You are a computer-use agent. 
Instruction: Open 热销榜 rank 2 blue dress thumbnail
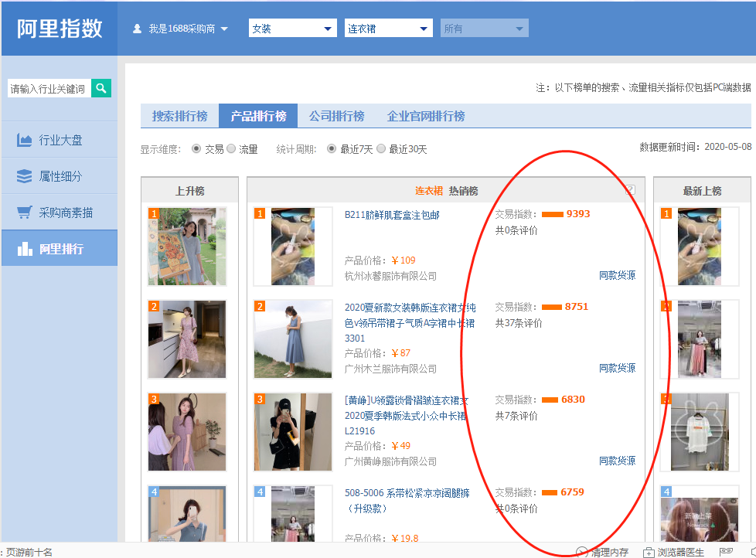pyautogui.click(x=293, y=339)
